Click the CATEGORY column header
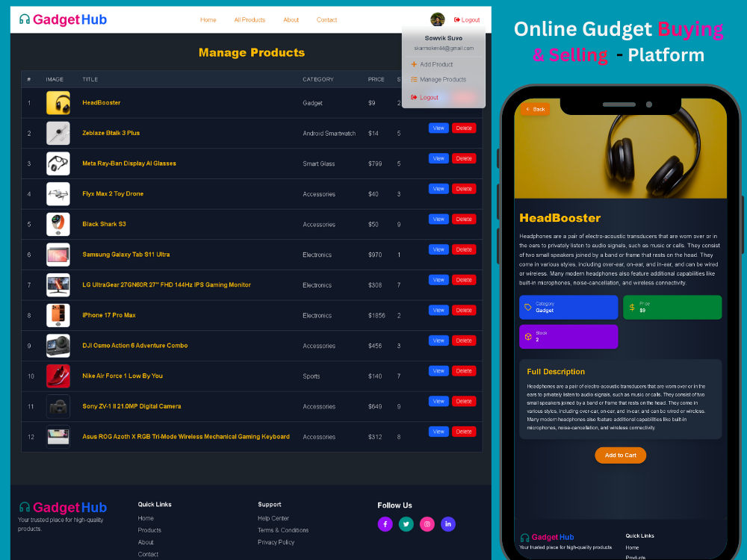The image size is (747, 560). point(318,80)
